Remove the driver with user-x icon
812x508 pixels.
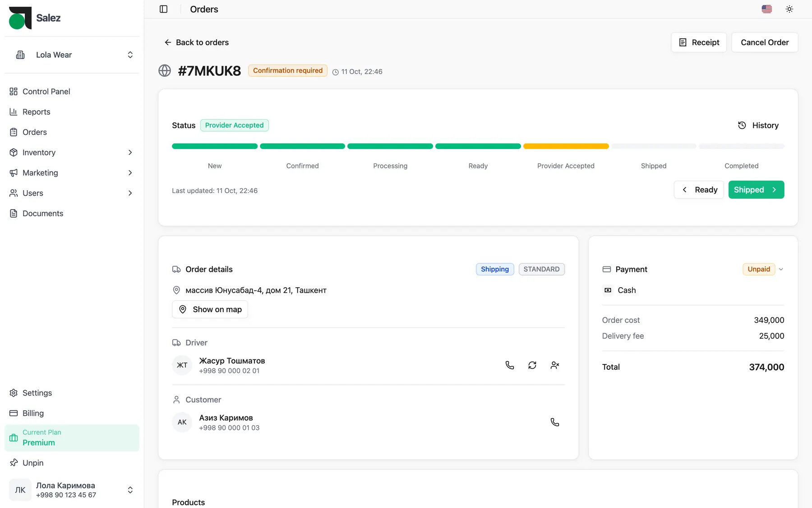[x=555, y=365]
